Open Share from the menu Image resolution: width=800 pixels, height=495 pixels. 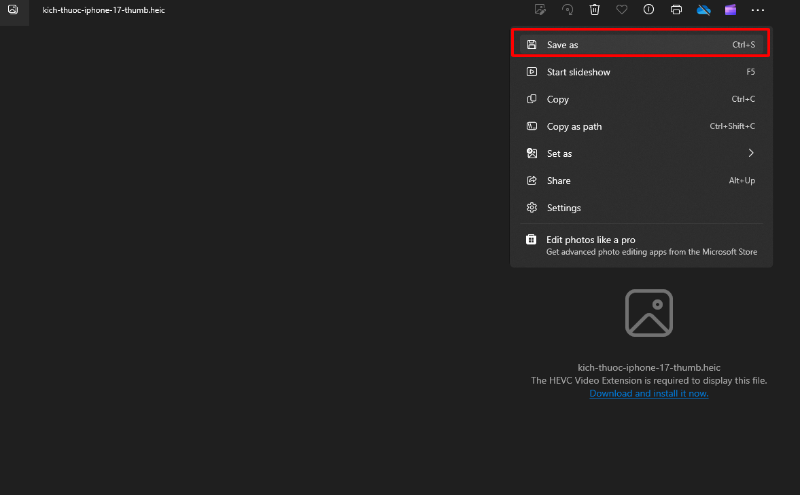point(640,180)
